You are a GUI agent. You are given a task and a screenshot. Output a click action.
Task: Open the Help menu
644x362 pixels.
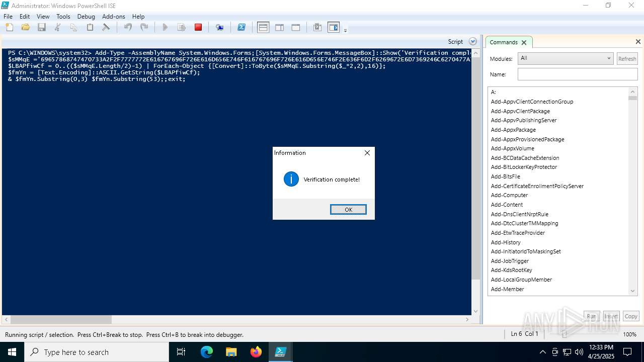pos(138,17)
